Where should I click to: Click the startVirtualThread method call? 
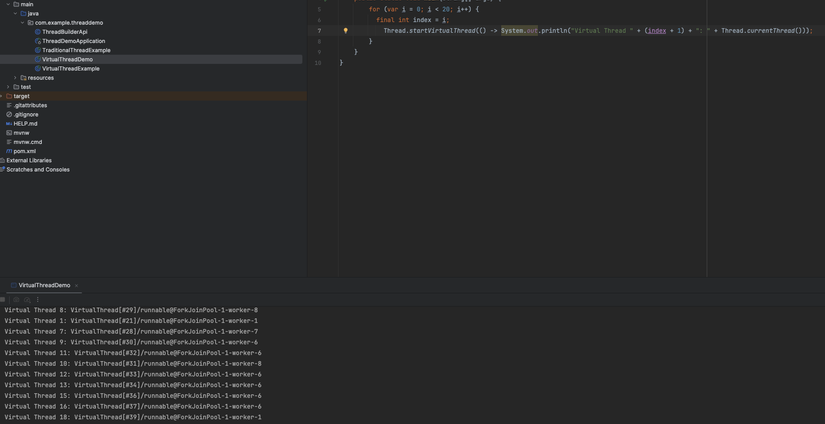click(x=442, y=31)
